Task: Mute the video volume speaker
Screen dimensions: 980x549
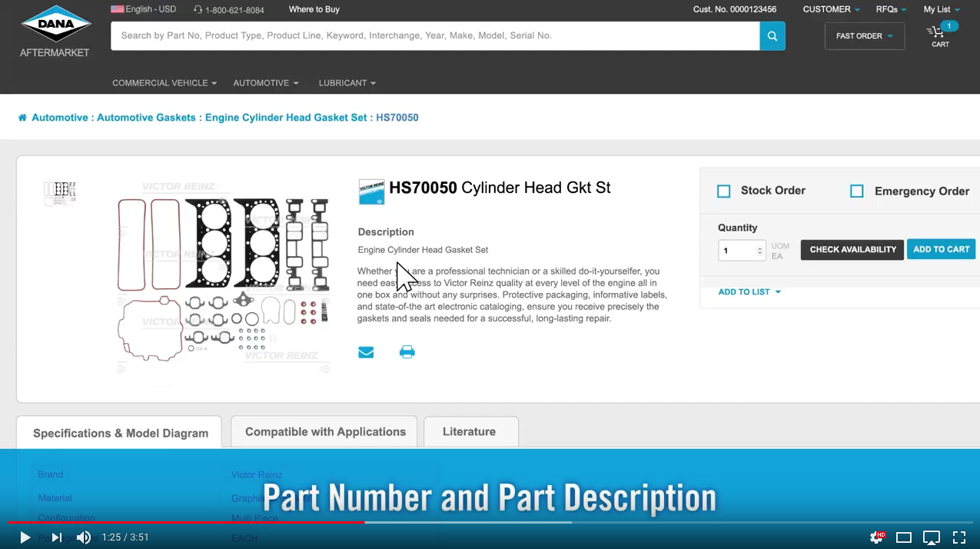Action: pyautogui.click(x=84, y=537)
